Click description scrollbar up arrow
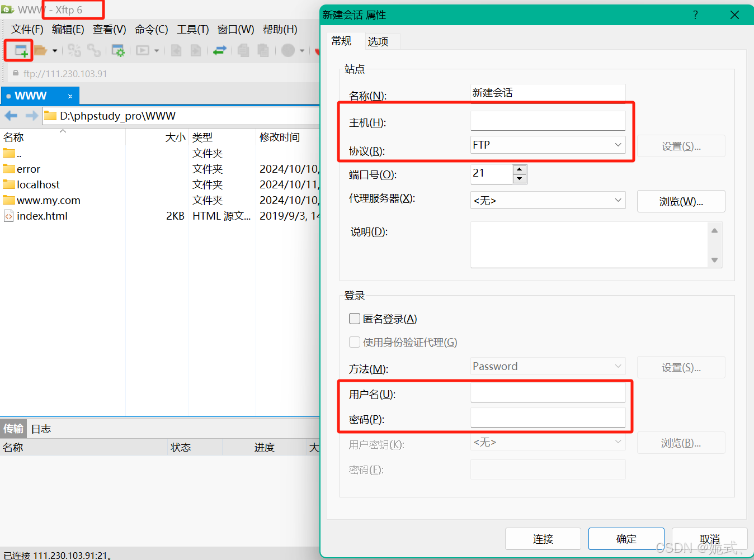 [714, 230]
